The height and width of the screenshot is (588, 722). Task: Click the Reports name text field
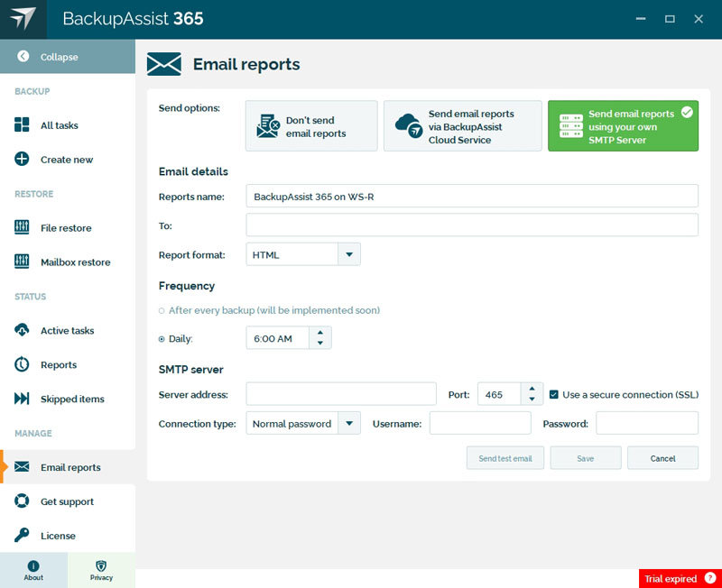click(472, 197)
